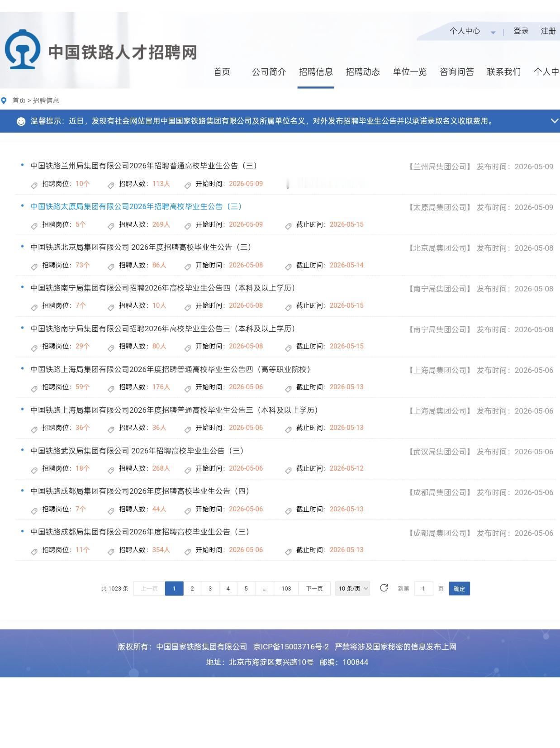The height and width of the screenshot is (748, 560).
Task: Click tag icon beside 招聘岗位 59个
Action: 34,388
